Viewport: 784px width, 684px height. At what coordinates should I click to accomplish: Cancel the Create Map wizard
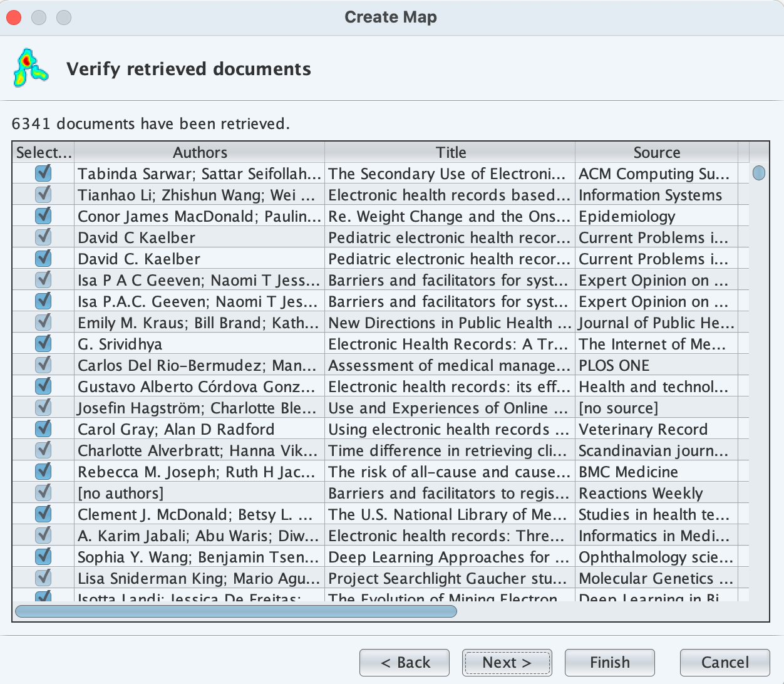pyautogui.click(x=725, y=663)
